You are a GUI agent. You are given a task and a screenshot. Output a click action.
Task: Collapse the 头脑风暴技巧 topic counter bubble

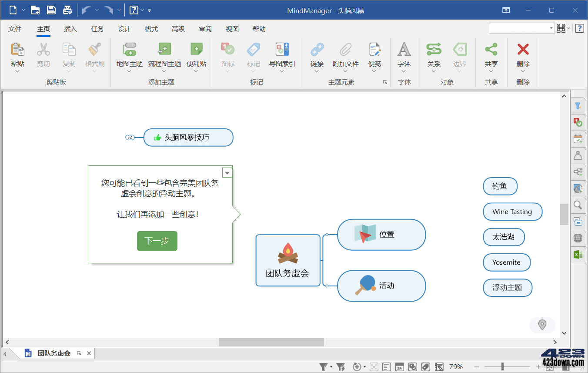point(130,137)
